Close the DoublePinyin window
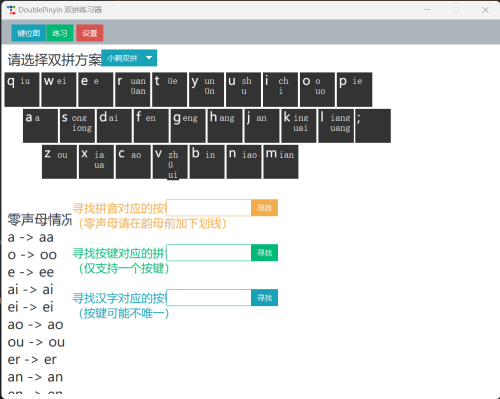This screenshot has width=500, height=399. coord(485,10)
